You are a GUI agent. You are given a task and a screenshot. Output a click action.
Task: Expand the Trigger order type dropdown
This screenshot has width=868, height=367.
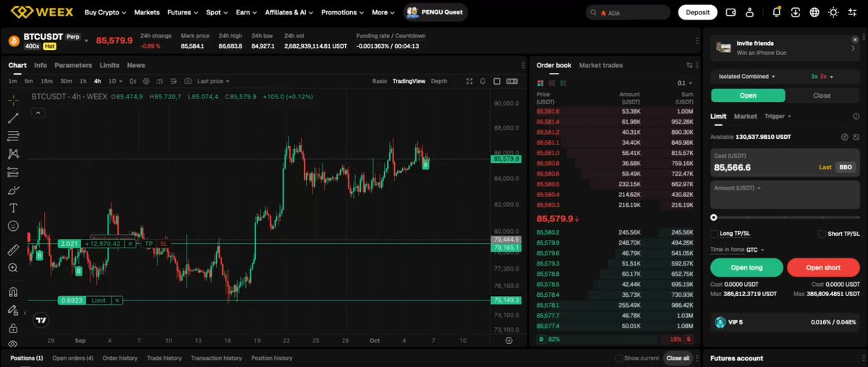778,116
